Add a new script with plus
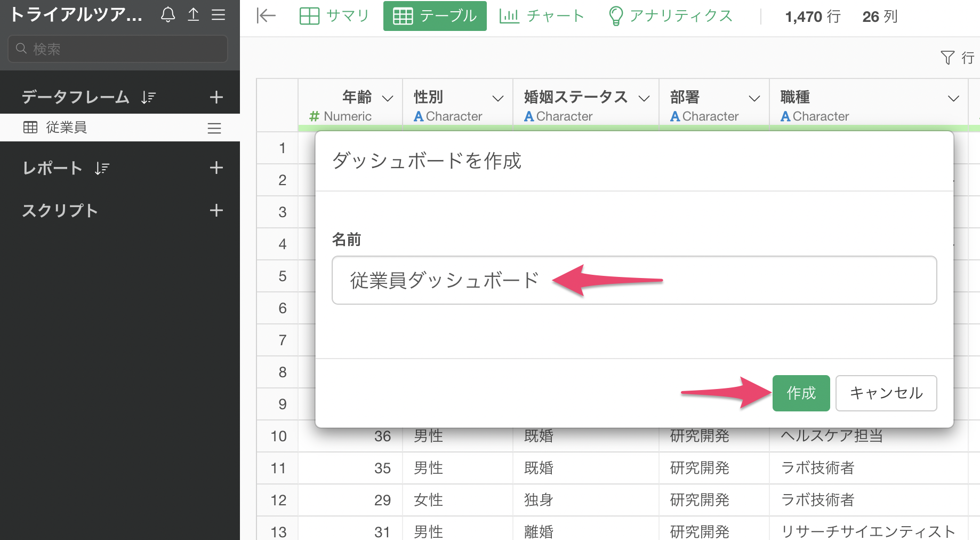980x540 pixels. click(x=216, y=211)
